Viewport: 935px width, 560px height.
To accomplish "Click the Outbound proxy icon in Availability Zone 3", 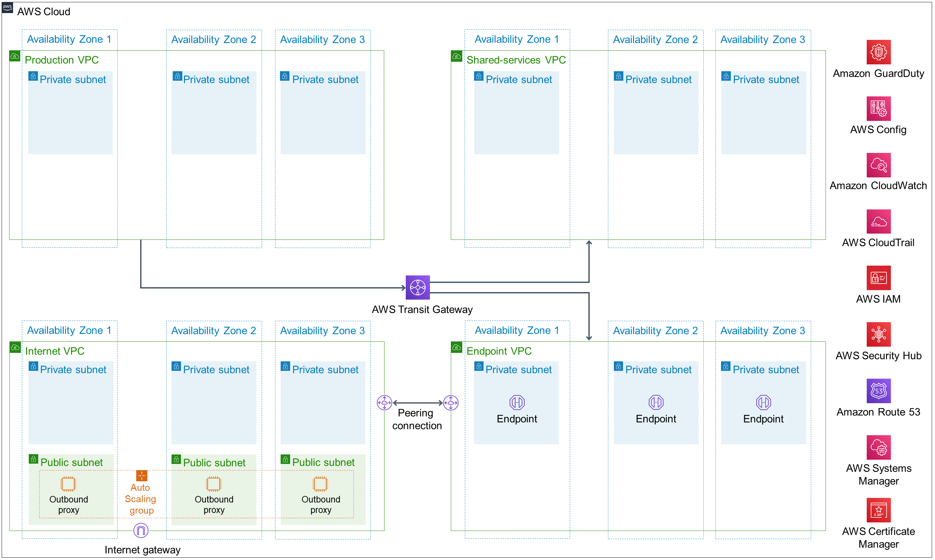I will coord(320,484).
